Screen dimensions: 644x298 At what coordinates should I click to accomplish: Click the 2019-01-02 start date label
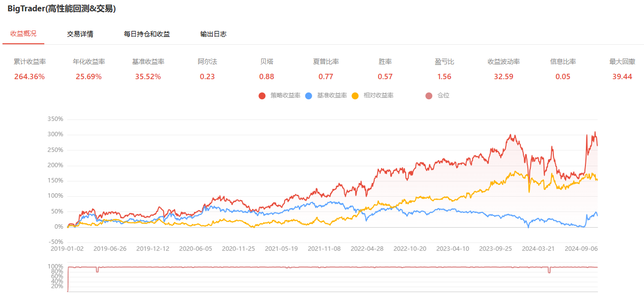point(67,249)
